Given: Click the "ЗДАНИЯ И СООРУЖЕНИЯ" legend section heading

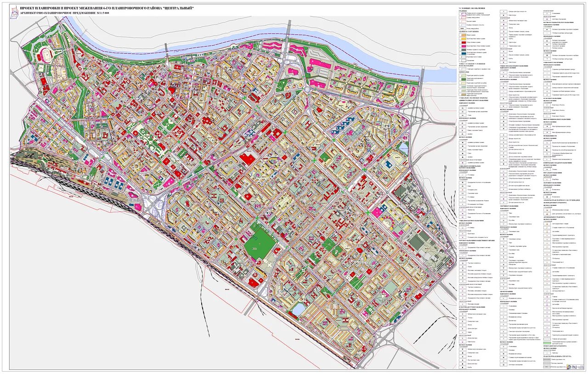Looking at the screenshot, I should tap(469, 31).
